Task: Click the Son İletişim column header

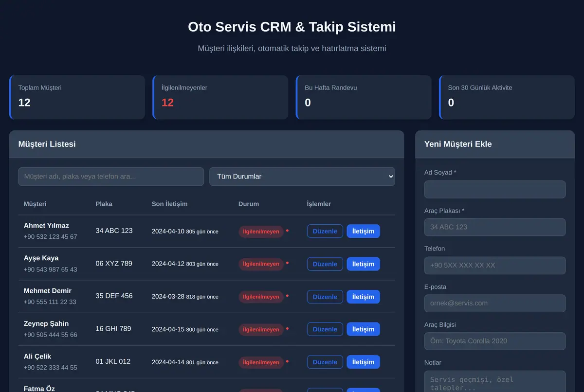Action: 169,204
